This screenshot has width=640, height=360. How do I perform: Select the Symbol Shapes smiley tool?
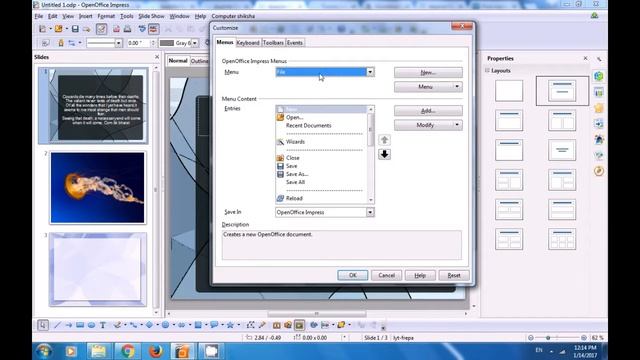[165, 325]
